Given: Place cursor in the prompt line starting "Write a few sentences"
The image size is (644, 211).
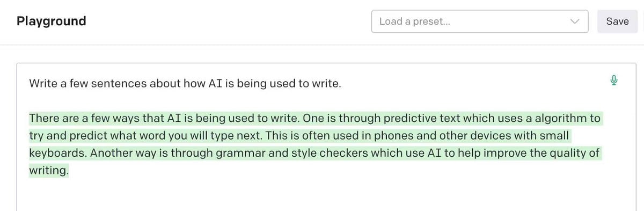Looking at the screenshot, I should coord(185,84).
